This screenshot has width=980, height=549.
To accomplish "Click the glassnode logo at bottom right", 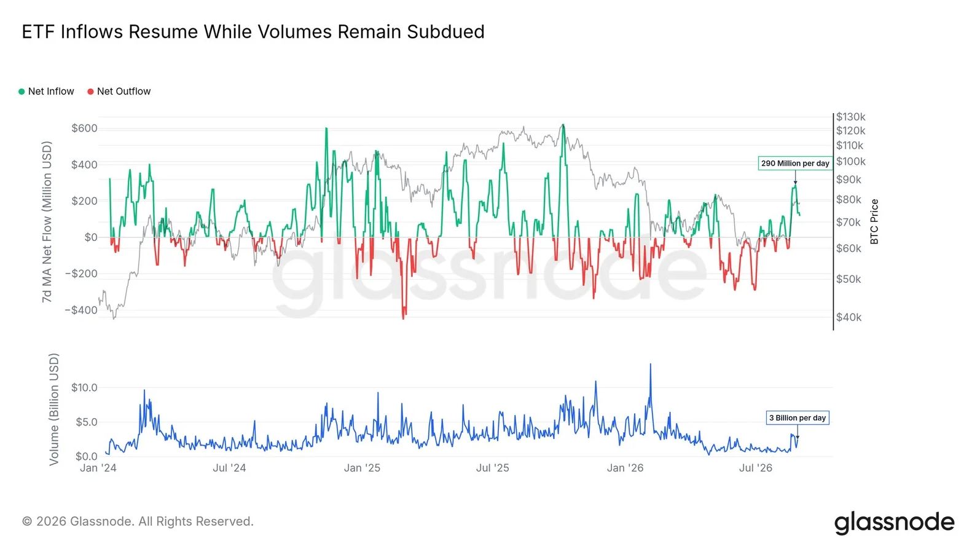I will tap(894, 523).
